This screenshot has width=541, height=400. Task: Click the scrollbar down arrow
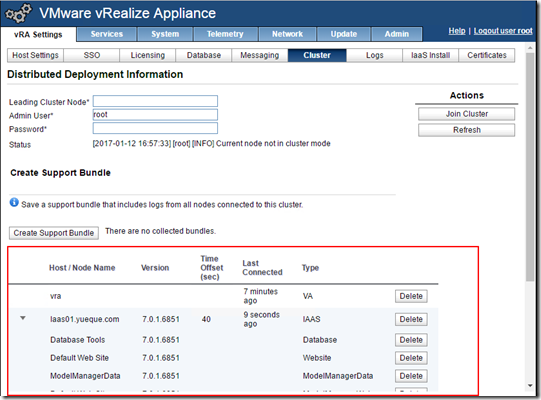[530, 386]
